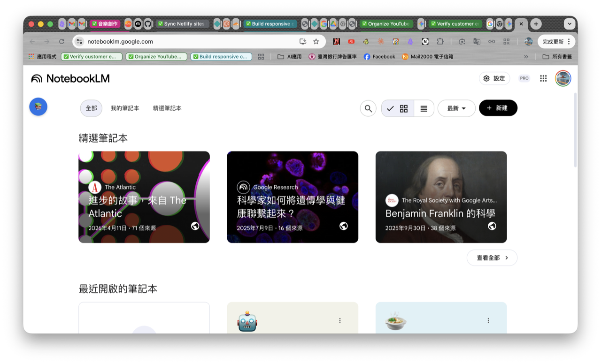
Task: Switch to the Organize YouTube tab in tab strip
Action: (x=386, y=23)
